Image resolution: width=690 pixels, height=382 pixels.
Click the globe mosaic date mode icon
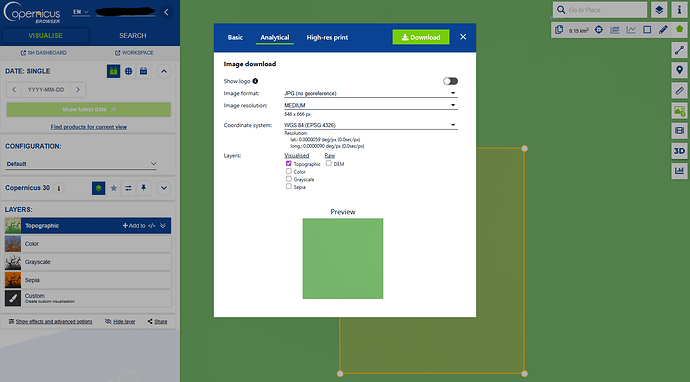(x=128, y=71)
